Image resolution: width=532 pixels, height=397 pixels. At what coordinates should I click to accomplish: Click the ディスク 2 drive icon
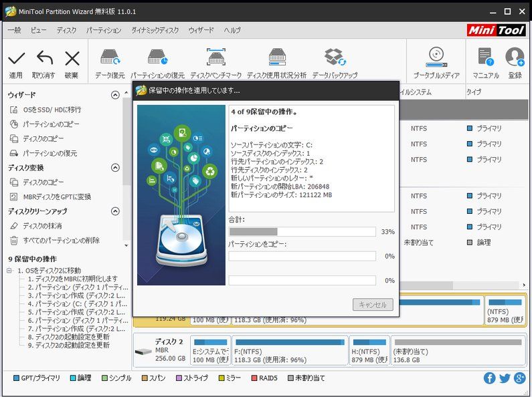[143, 352]
